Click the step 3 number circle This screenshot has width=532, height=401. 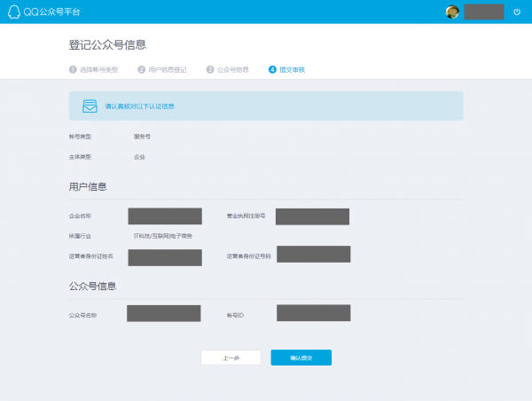[x=210, y=69]
